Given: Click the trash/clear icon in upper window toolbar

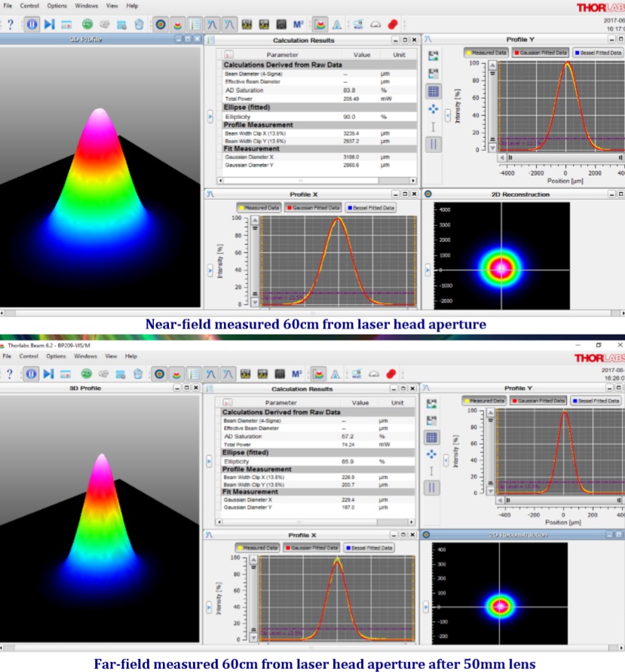Looking at the screenshot, I should click(x=139, y=24).
